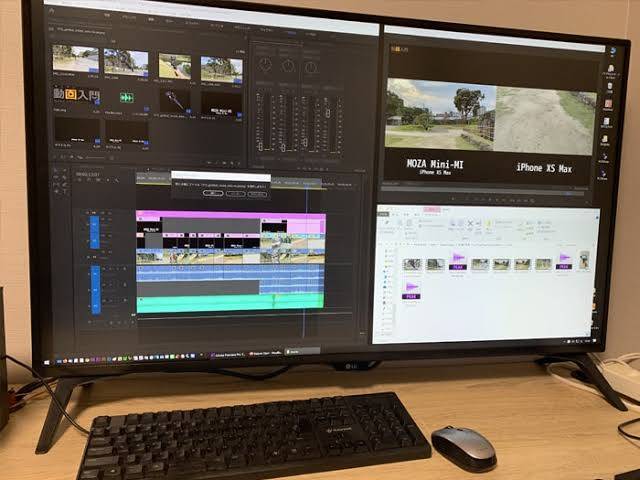Select the gimbal product image item
This screenshot has width=640, height=480.
[x=175, y=101]
